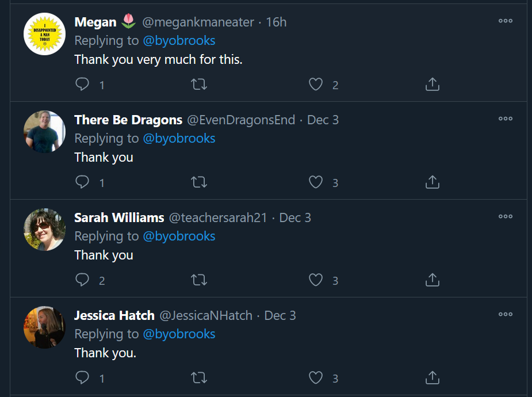This screenshot has height=397, width=532.
Task: Retweet Sarah Williams' tweet
Action: coord(199,280)
